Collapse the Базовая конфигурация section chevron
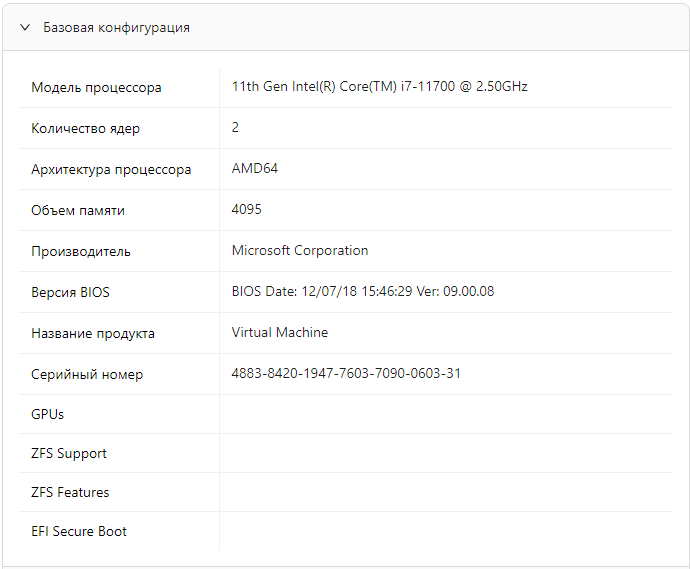Screen dimensions: 690x569 click(25, 28)
